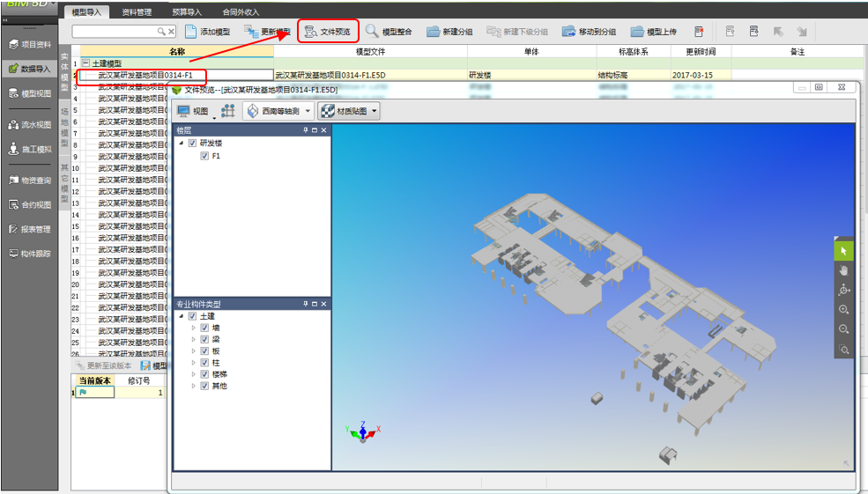Open 物资查询 in the left sidebar
The width and height of the screenshot is (868, 494).
[31, 180]
